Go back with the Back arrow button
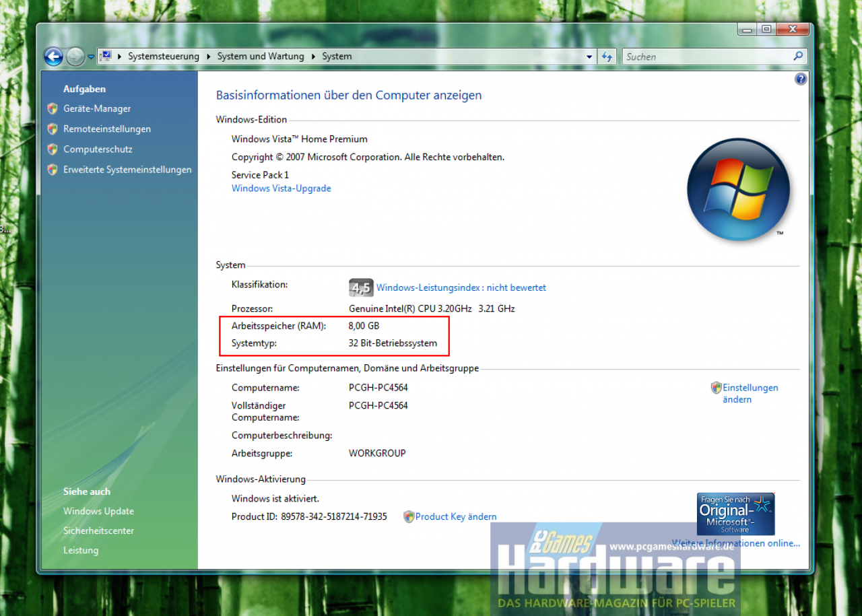Viewport: 862px width, 616px height. [53, 57]
